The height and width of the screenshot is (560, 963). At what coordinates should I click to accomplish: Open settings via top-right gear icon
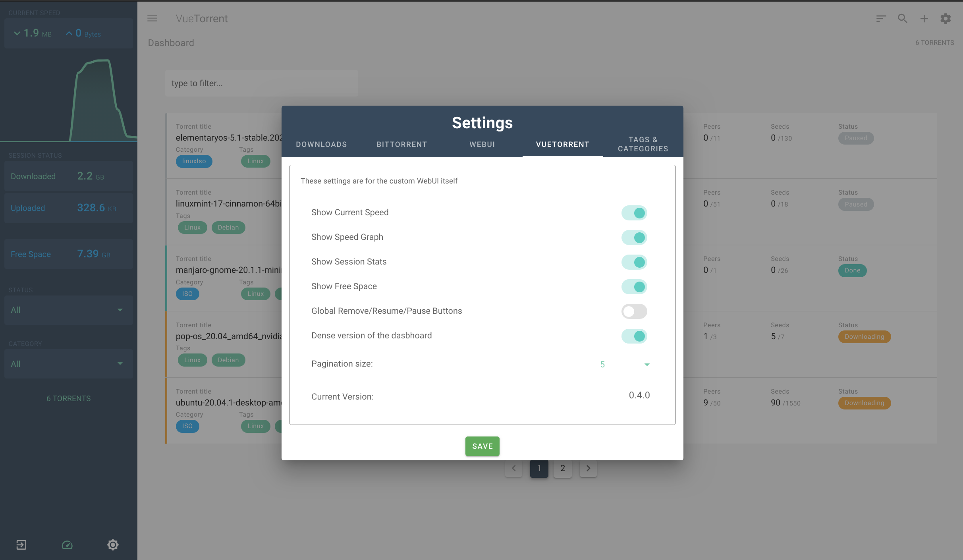click(x=946, y=18)
